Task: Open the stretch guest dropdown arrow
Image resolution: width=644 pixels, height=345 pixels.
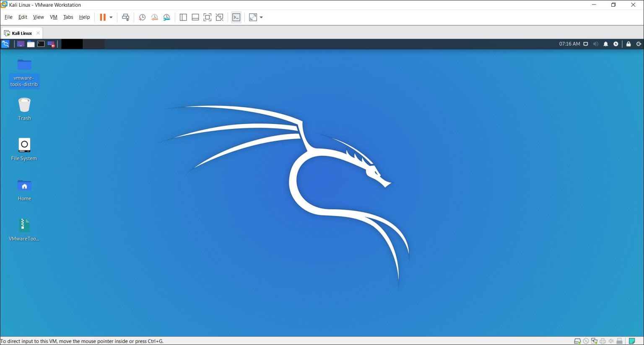Action: pos(261,17)
